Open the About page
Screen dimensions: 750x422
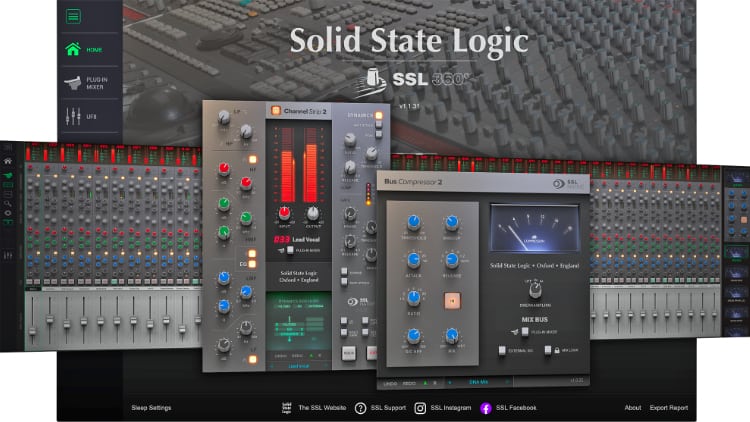(633, 408)
